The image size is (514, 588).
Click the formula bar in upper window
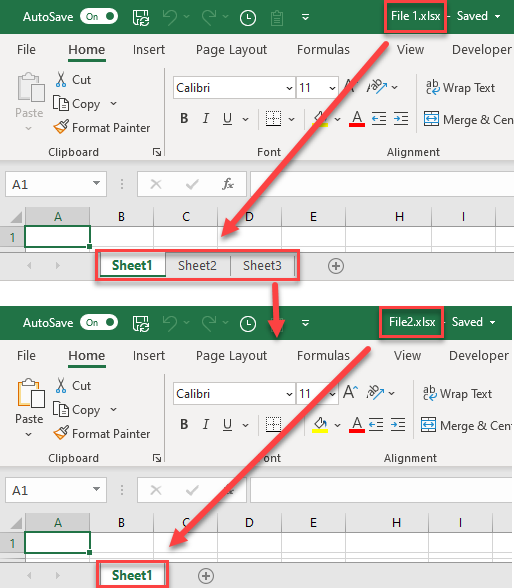(x=382, y=184)
